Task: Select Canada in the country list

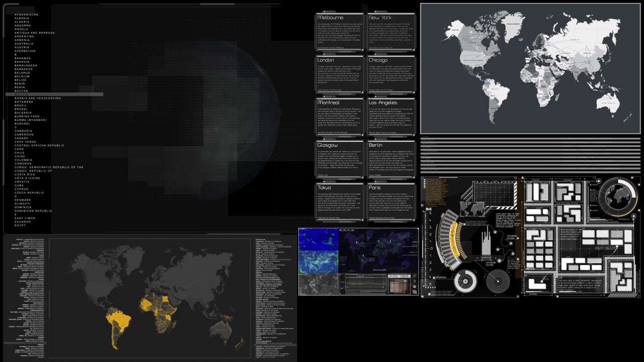Action: click(22, 138)
